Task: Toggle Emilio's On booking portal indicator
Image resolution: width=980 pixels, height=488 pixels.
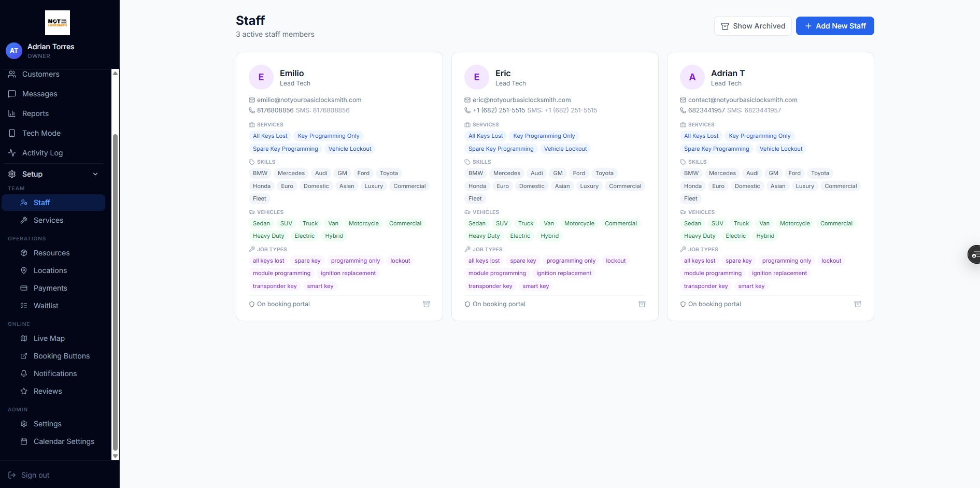Action: (252, 304)
